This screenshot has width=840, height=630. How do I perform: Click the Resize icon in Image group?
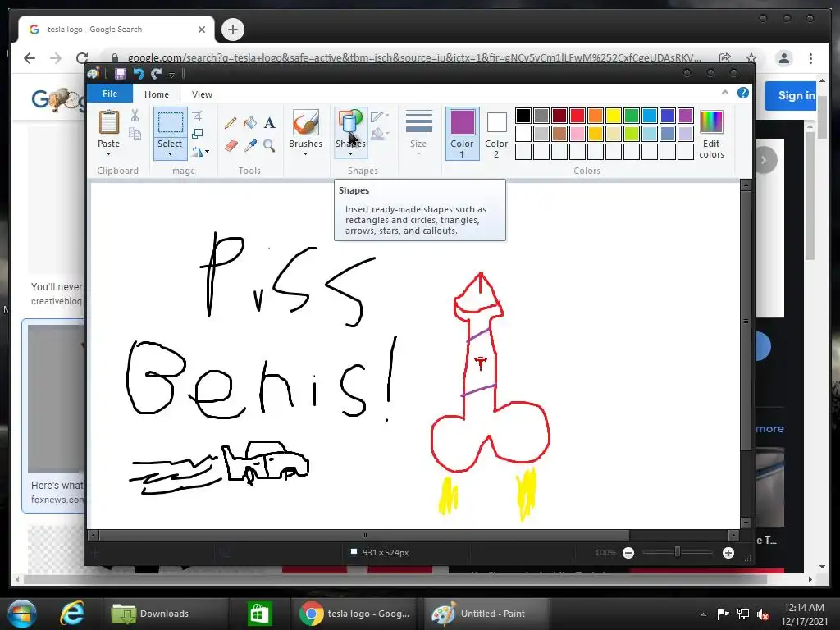point(197,134)
